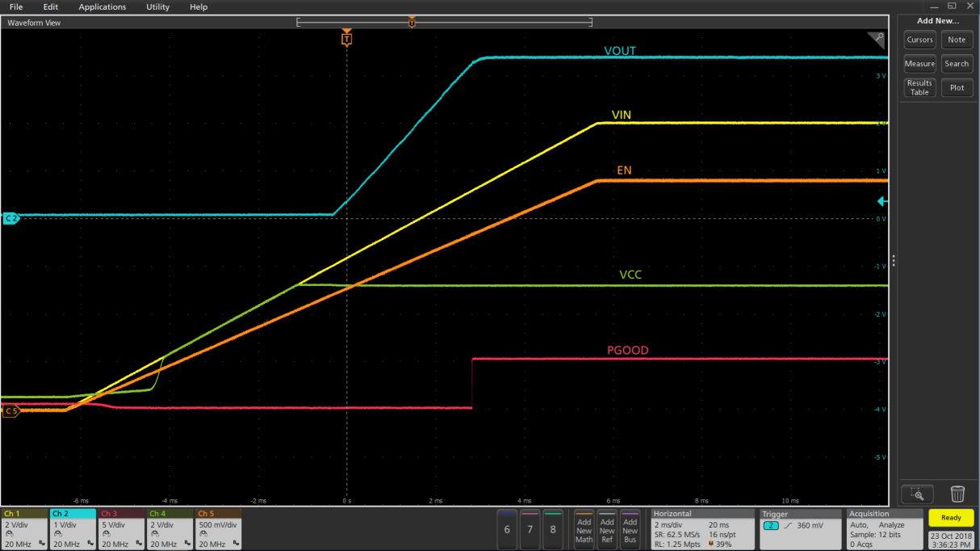
Task: Select the C2 channel ground handle
Action: click(10, 218)
